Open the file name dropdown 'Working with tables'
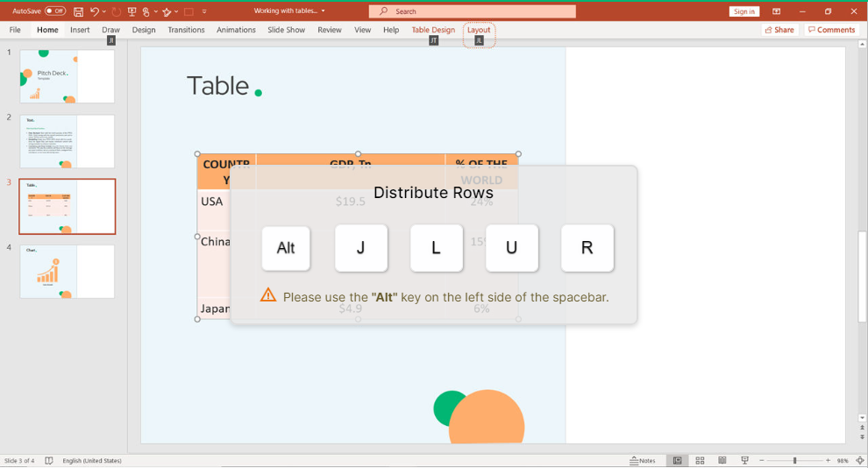Screen dimensions: 868x468 (x=289, y=11)
